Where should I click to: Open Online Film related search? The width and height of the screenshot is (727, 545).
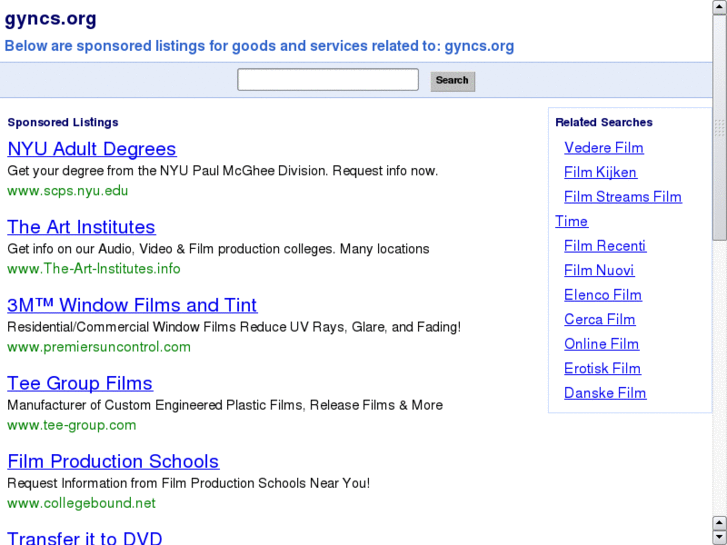(x=601, y=344)
